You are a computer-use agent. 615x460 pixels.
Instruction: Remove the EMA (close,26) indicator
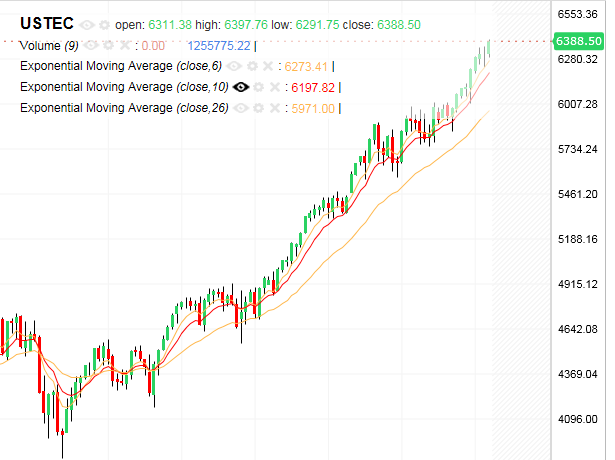275,108
